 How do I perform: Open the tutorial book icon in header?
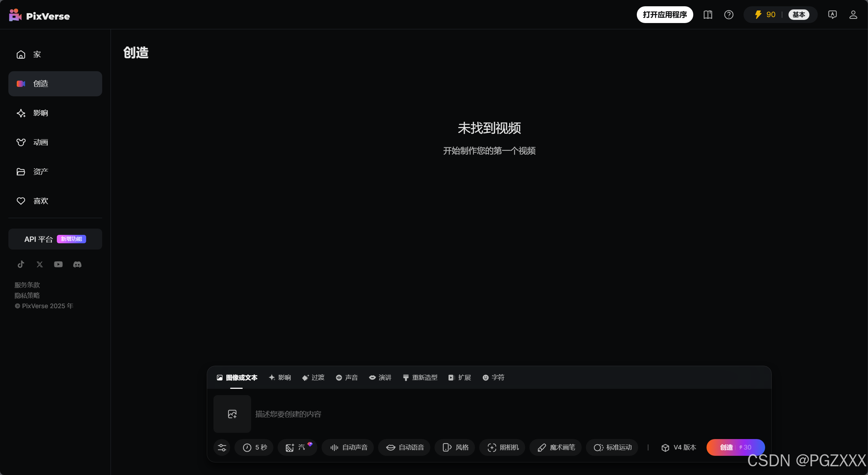tap(708, 15)
